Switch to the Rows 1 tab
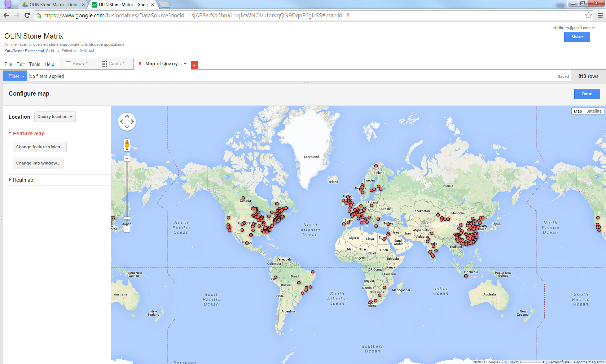The image size is (606, 364). pyautogui.click(x=79, y=64)
